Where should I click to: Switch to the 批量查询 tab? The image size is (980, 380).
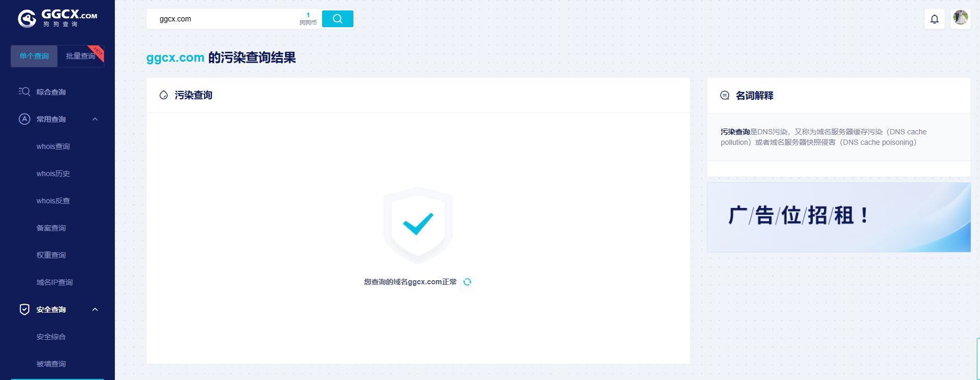[x=80, y=56]
